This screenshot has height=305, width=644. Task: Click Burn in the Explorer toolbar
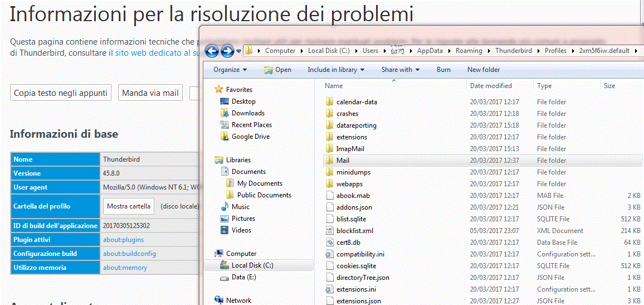pyautogui.click(x=443, y=70)
